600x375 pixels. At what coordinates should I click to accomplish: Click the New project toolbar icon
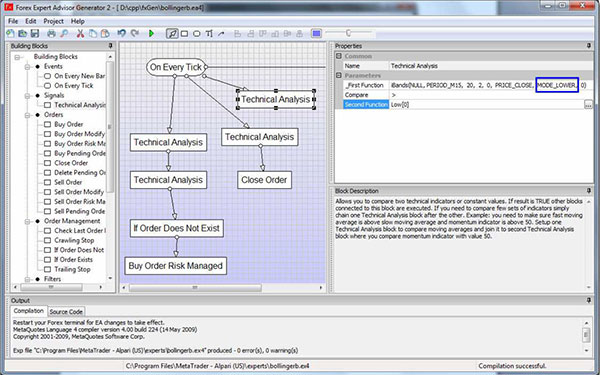(x=10, y=34)
